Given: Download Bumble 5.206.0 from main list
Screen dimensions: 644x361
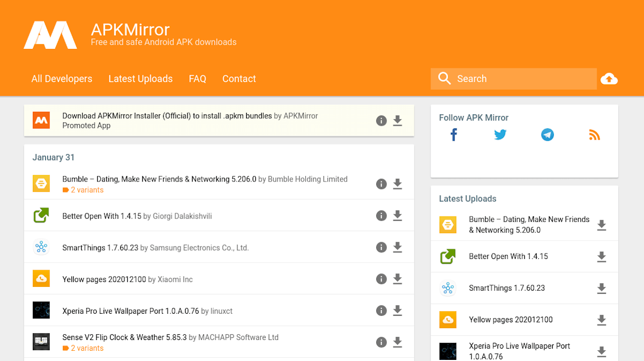Looking at the screenshot, I should pos(398,184).
